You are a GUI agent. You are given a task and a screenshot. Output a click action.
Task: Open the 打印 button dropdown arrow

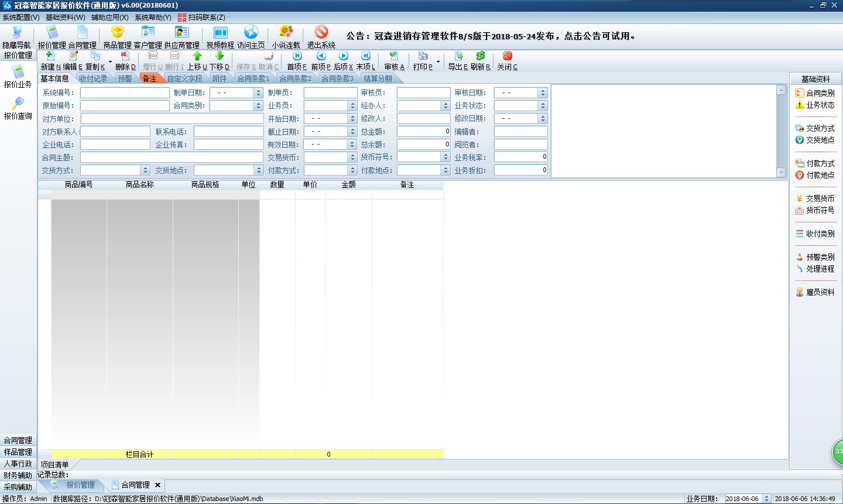tap(438, 61)
